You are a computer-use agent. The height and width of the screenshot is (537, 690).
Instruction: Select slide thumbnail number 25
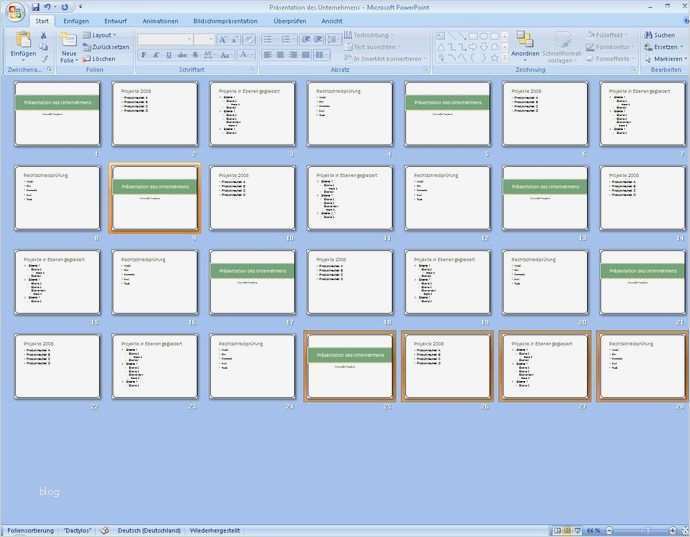[350, 366]
